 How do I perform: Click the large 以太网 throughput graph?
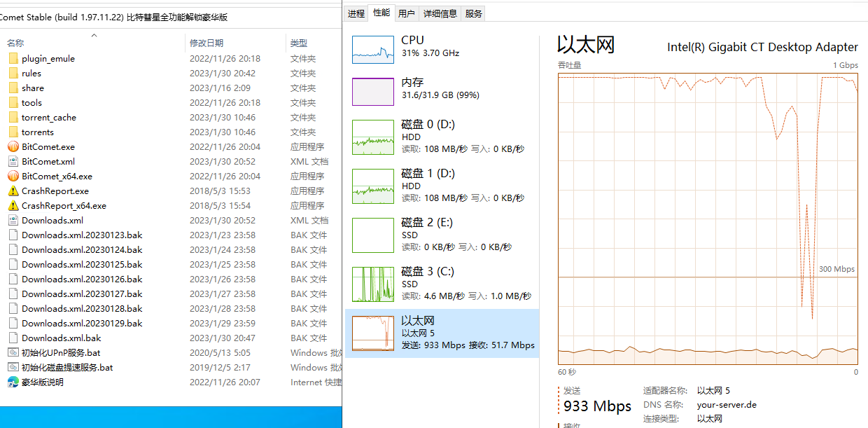708,219
